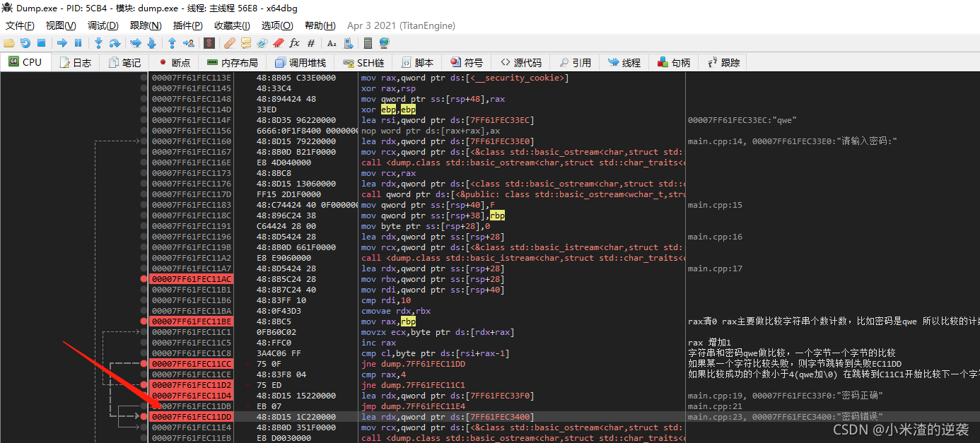Step over with the curved arrow icon

tap(115, 43)
